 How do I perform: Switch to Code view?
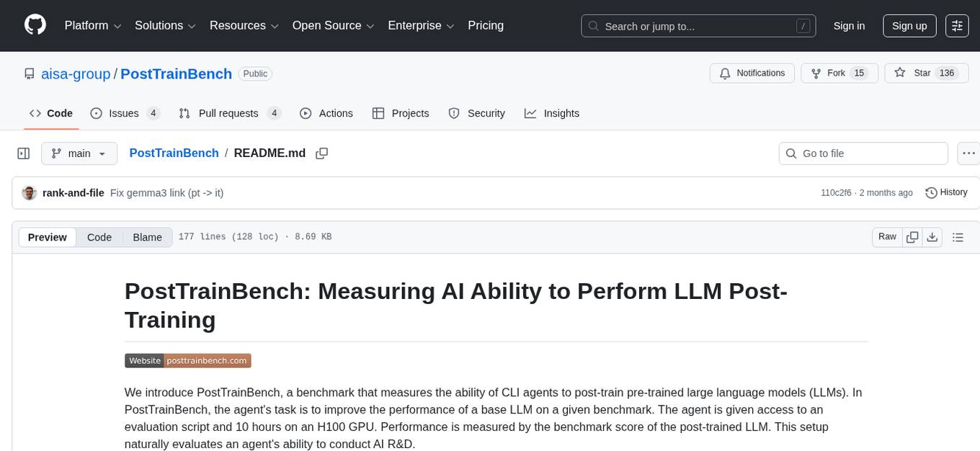point(99,237)
